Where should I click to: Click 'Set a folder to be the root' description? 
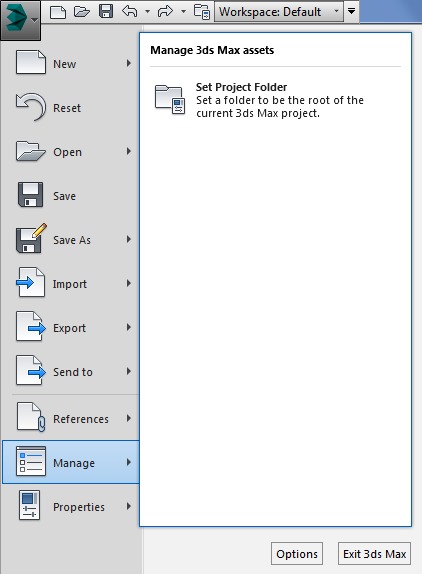[x=280, y=107]
